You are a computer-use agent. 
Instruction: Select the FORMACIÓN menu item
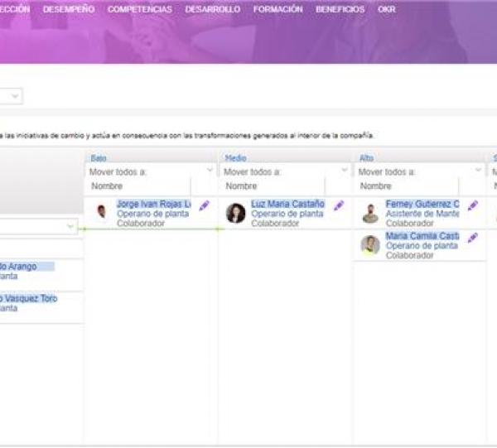[x=277, y=9]
